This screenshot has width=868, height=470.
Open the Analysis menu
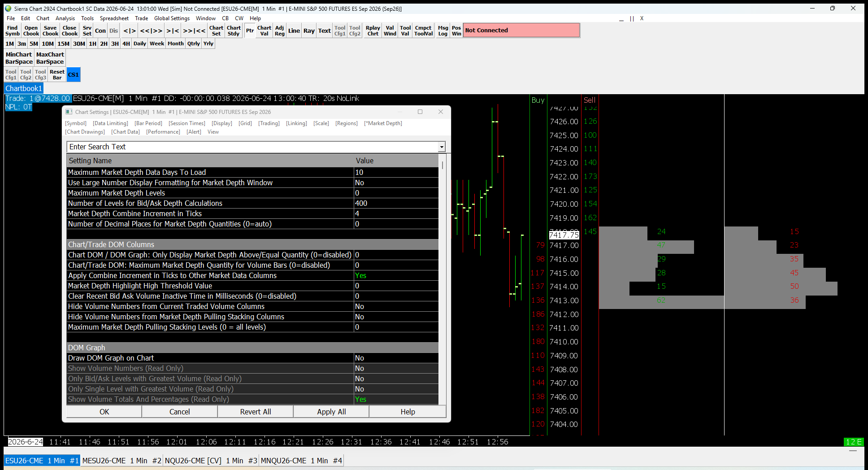coord(65,18)
